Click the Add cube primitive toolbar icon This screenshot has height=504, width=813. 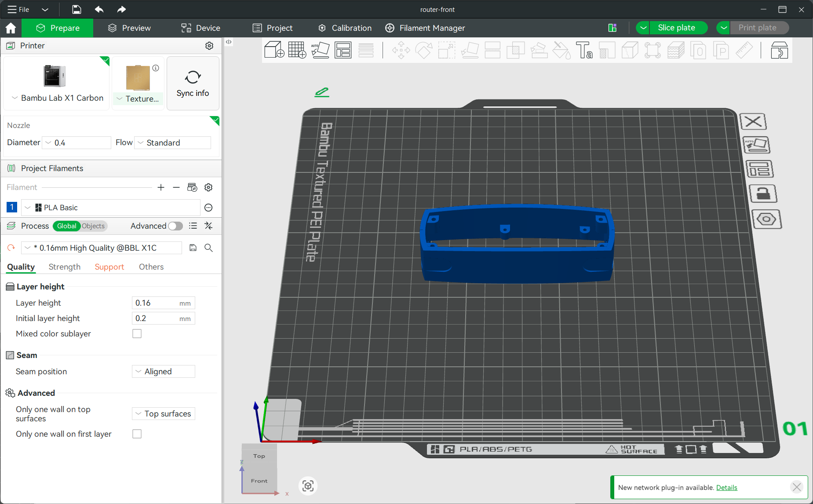coord(274,50)
